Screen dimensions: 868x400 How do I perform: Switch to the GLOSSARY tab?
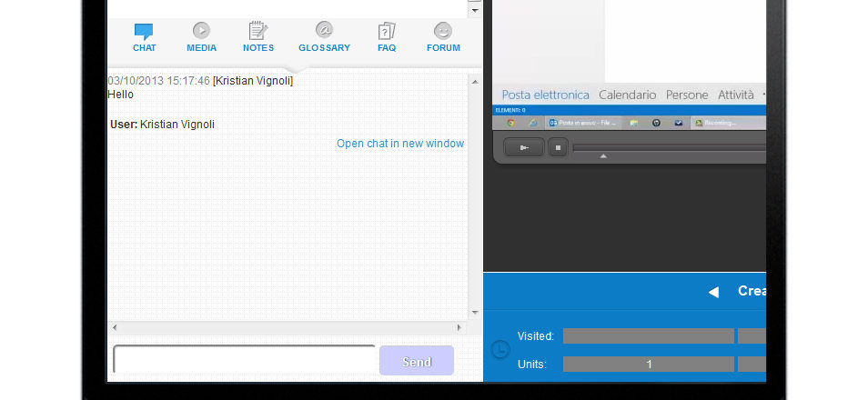(x=325, y=37)
